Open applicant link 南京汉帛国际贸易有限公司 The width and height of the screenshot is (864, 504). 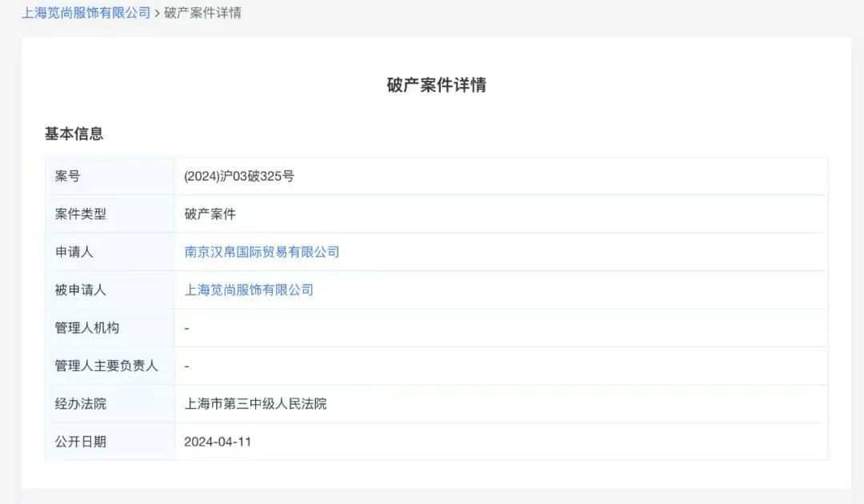coord(262,252)
